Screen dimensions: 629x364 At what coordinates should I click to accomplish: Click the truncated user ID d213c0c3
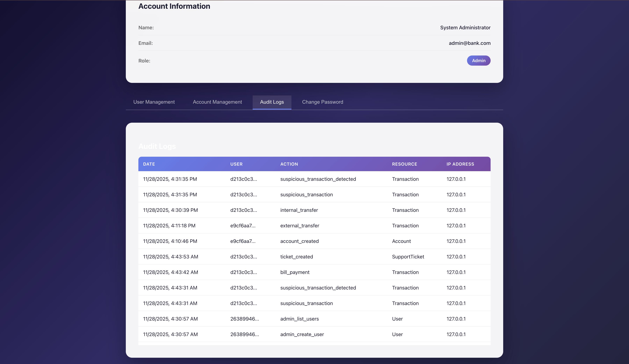point(243,179)
